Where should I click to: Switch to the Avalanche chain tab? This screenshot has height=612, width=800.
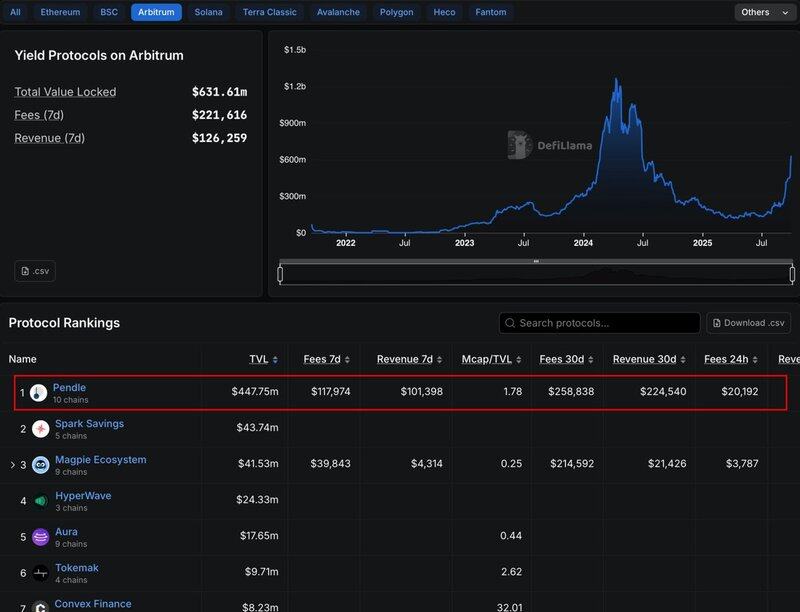point(338,12)
